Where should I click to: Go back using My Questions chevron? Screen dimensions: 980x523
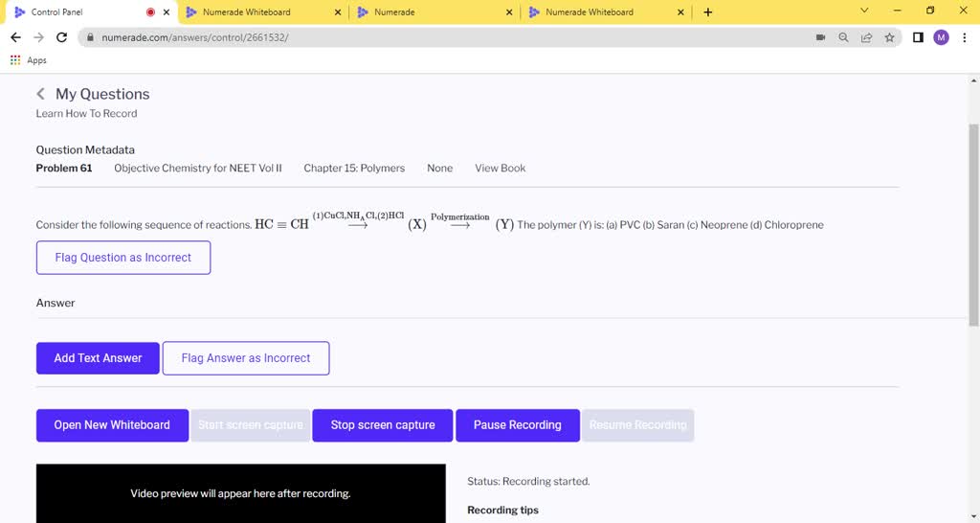[40, 94]
